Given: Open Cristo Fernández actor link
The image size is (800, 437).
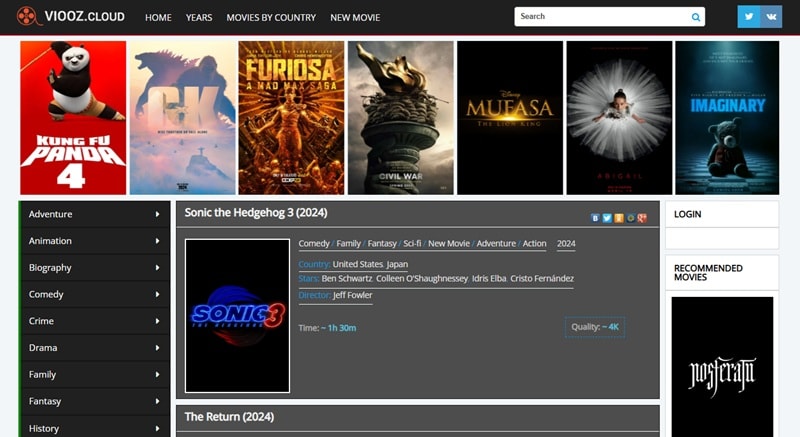Looking at the screenshot, I should [542, 278].
